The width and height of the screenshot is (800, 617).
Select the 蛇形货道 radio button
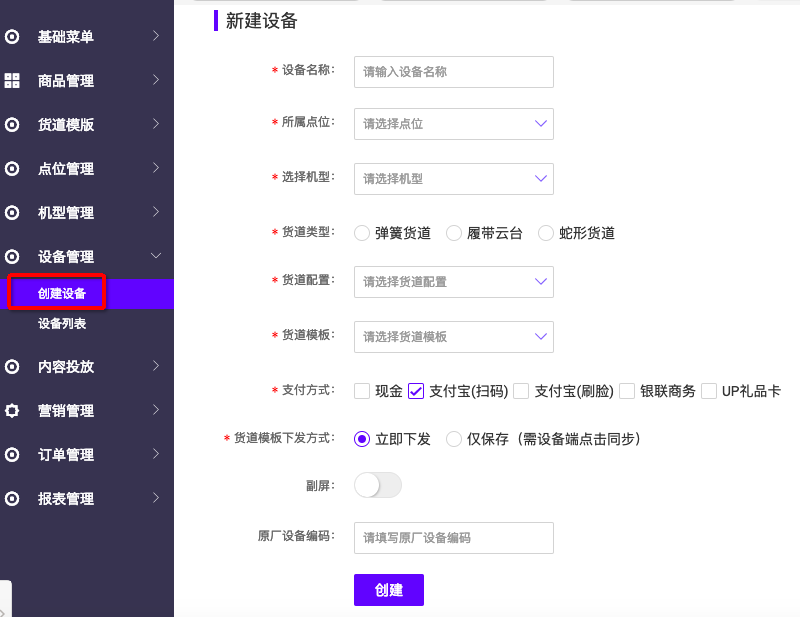click(545, 233)
